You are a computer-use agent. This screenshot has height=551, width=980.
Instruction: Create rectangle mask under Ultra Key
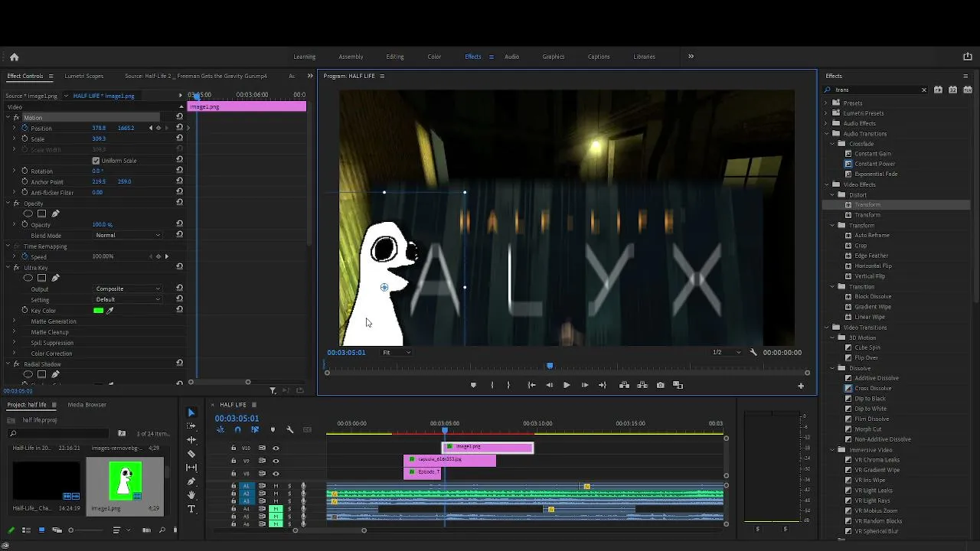pyautogui.click(x=42, y=278)
